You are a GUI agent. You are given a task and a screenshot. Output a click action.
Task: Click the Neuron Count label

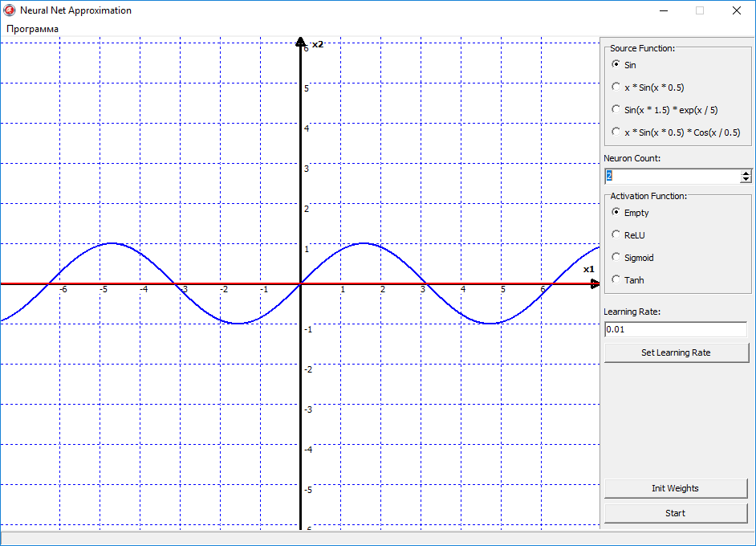click(632, 158)
